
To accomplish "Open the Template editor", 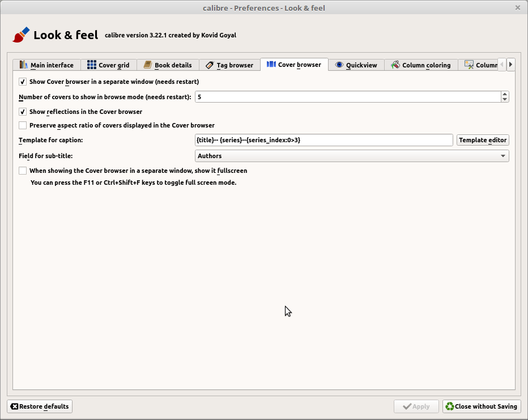I will pyautogui.click(x=483, y=140).
